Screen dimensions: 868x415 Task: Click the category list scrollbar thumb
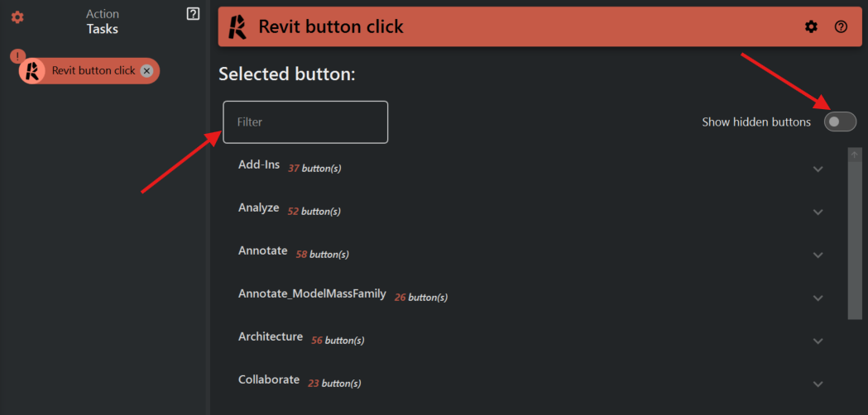[855, 240]
